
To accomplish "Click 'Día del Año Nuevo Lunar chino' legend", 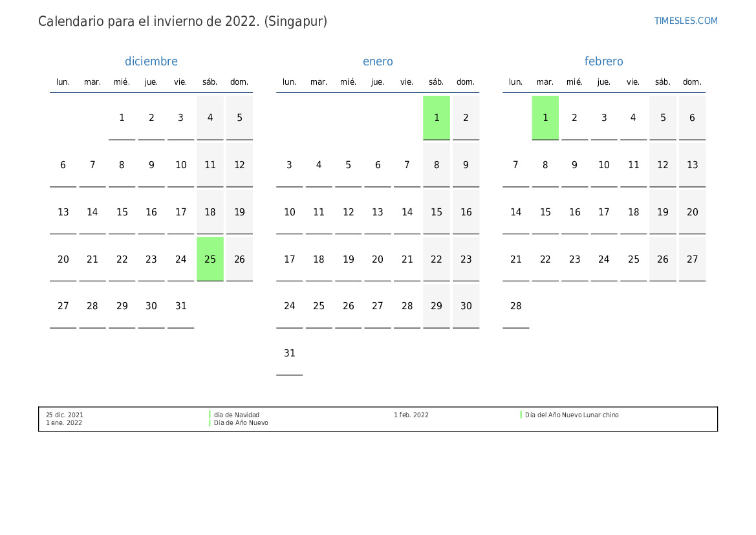I will click(572, 415).
